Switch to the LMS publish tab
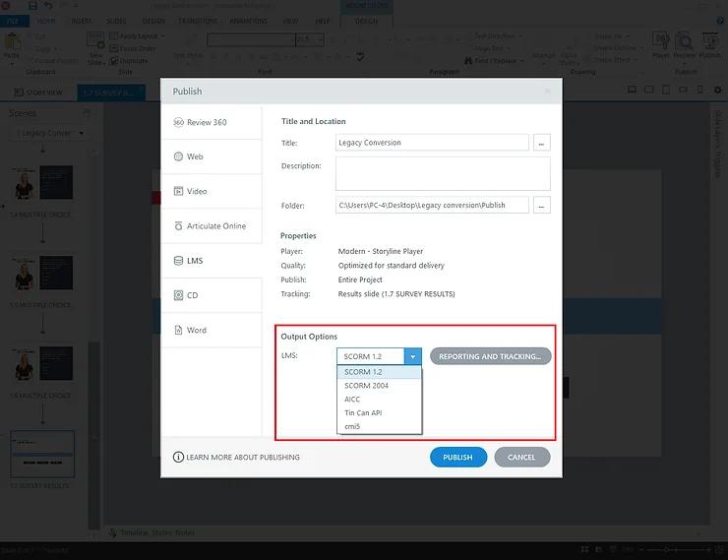This screenshot has height=560, width=728. click(x=212, y=261)
